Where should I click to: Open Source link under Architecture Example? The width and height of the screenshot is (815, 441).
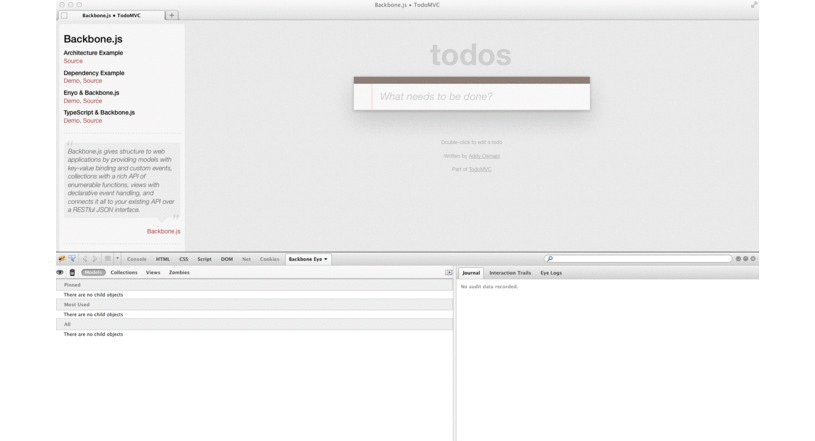pos(73,61)
